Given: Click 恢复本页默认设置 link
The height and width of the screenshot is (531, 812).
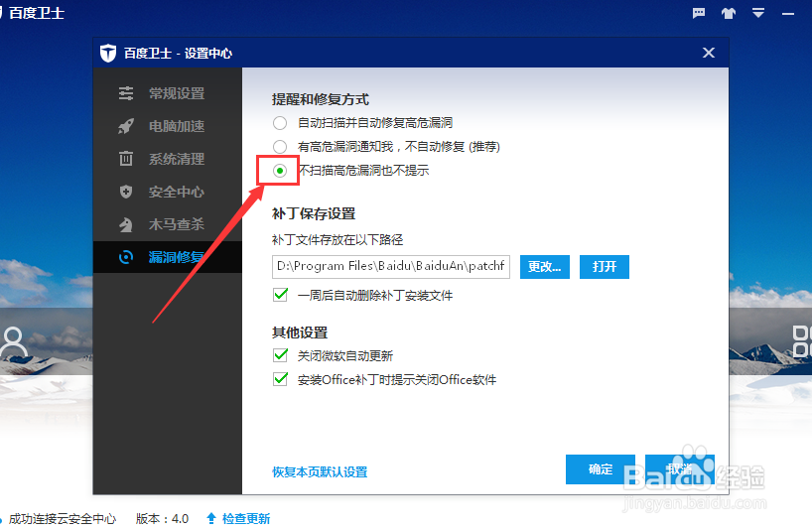Looking at the screenshot, I should pos(320,472).
